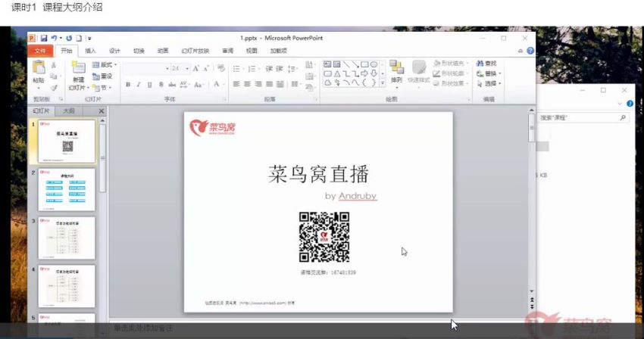Click the Redo icon in quick access toolbar
Image resolution: width=644 pixels, height=339 pixels.
(69, 38)
